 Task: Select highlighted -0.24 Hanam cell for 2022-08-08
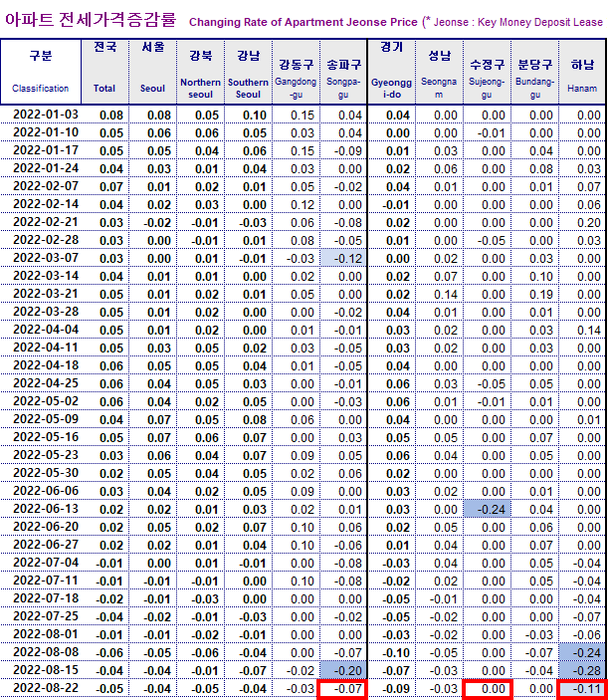click(x=582, y=652)
